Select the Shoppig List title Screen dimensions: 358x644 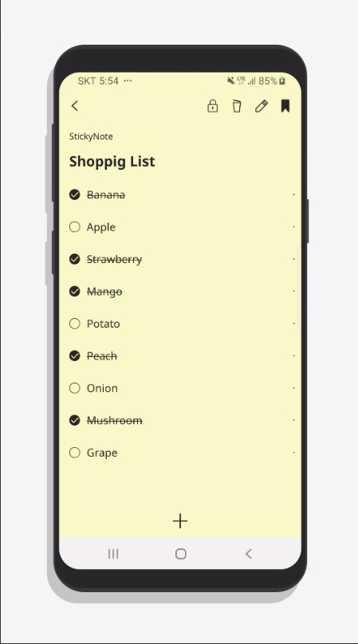pos(112,162)
